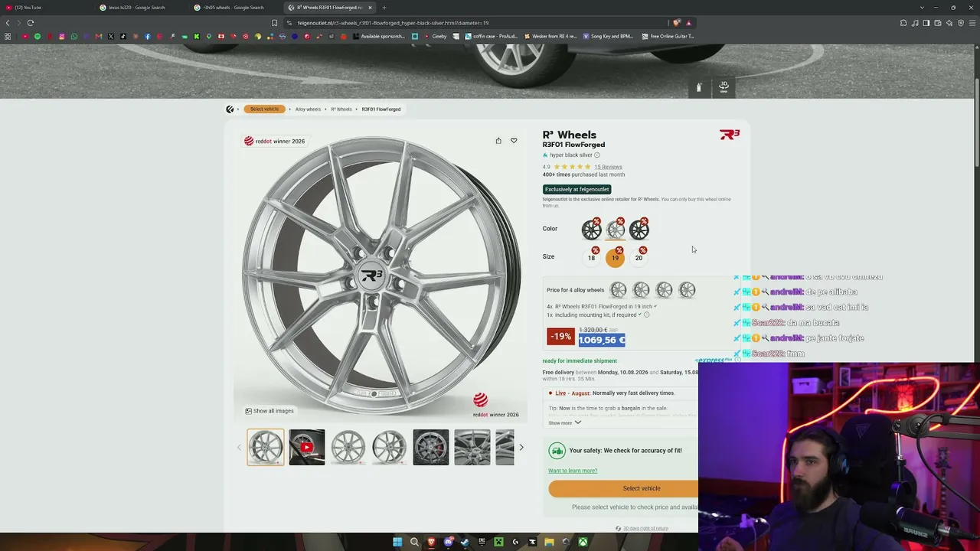Select wheel size 19

[x=615, y=258]
